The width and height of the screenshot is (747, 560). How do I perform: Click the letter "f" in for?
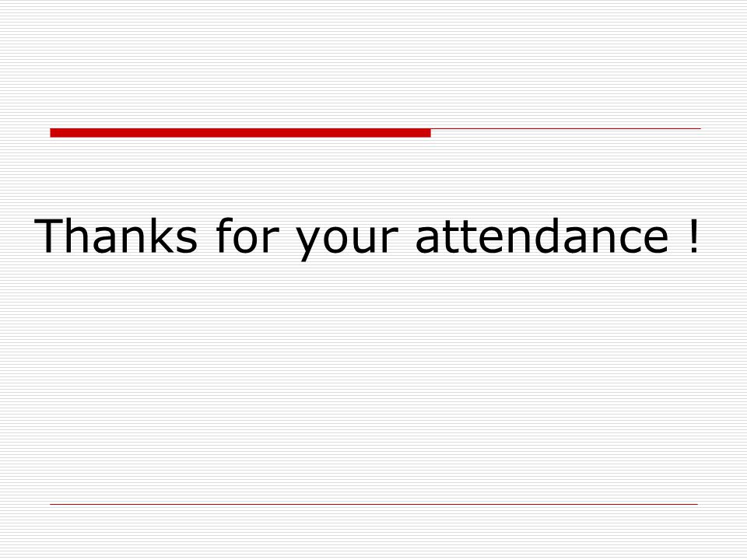(x=226, y=235)
